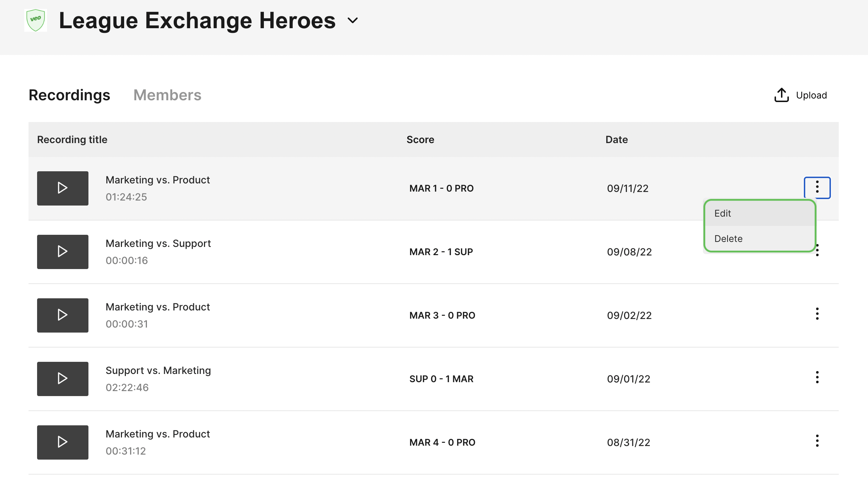Open the three-dot menu for 08/31/22 recording

(817, 441)
